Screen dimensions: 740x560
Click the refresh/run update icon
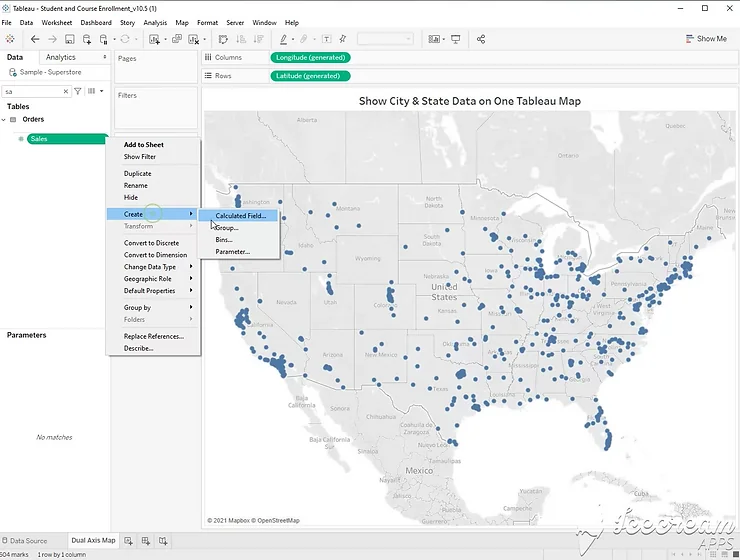click(x=125, y=39)
